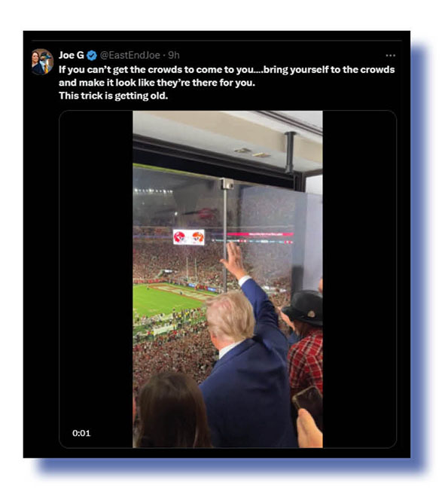The height and width of the screenshot is (500, 448).
Task: Click the line "This trick is getting old."
Action: [113, 96]
